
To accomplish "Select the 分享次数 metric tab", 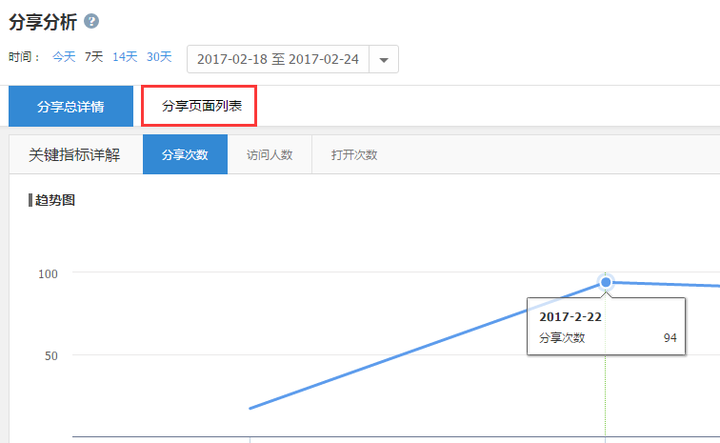I will [185, 154].
